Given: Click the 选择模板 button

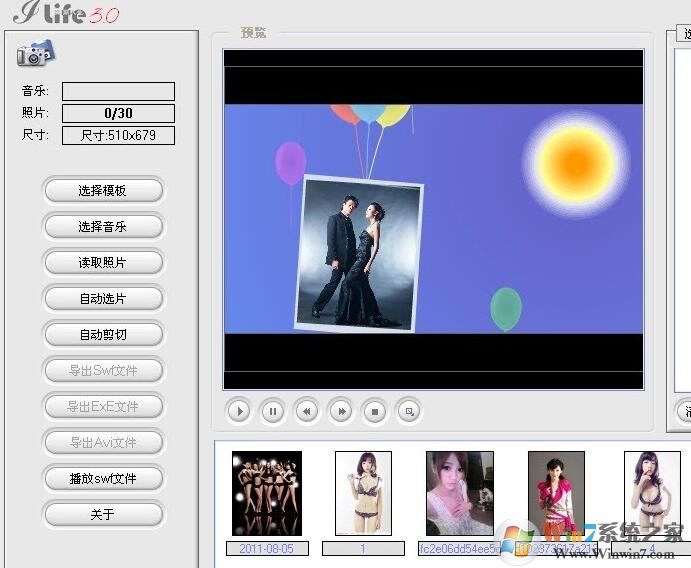Looking at the screenshot, I should point(103,190).
